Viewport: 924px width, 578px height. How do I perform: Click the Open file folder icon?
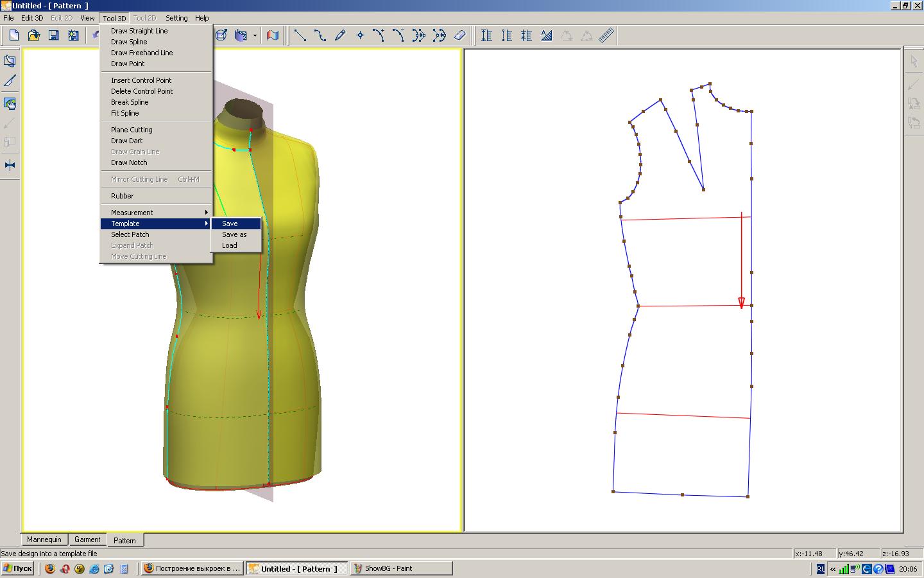point(33,35)
